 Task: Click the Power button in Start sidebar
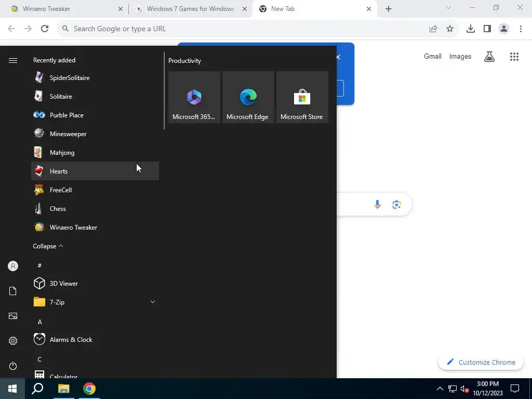click(x=13, y=366)
